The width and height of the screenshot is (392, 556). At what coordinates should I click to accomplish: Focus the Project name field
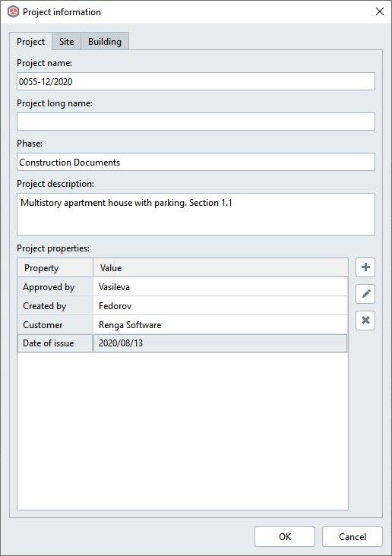[x=196, y=81]
